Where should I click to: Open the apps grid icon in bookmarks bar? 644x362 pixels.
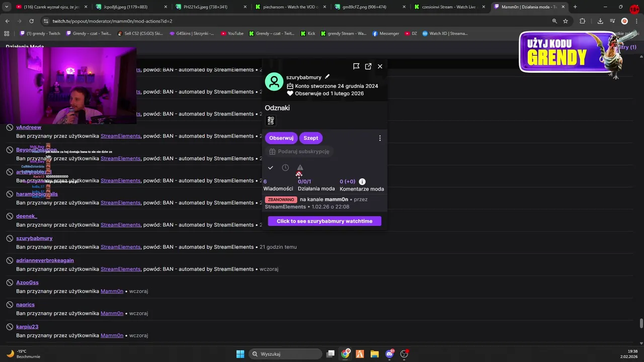7,33
